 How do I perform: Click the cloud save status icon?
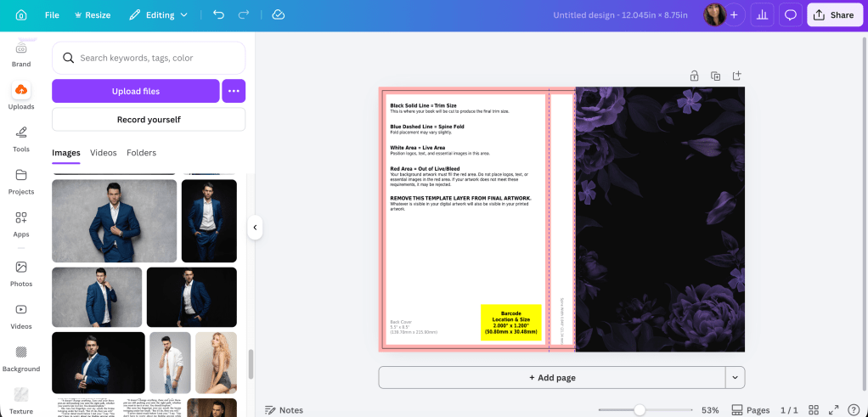[279, 15]
